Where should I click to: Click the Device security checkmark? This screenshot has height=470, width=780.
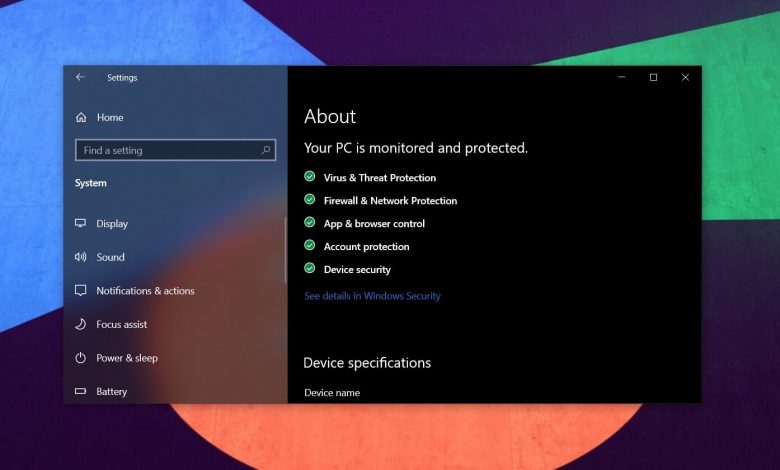[x=309, y=268]
